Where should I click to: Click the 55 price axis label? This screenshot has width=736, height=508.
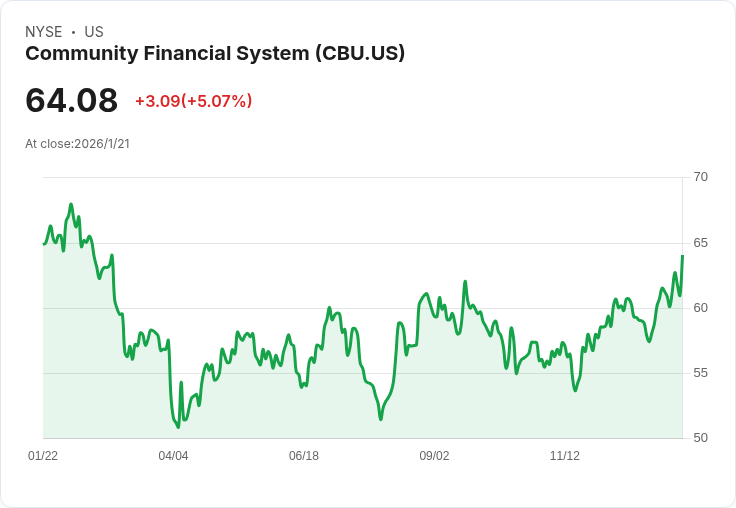tap(700, 373)
